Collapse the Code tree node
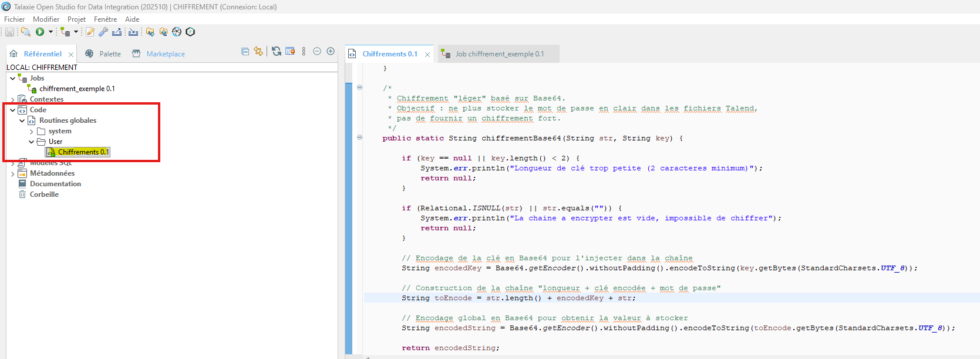The height and width of the screenshot is (359, 980). point(12,110)
